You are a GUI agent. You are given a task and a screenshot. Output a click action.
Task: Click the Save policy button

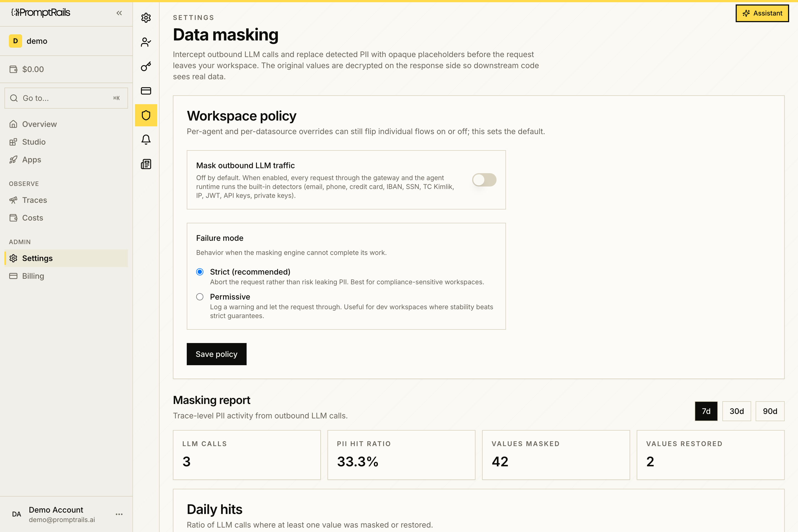click(216, 354)
